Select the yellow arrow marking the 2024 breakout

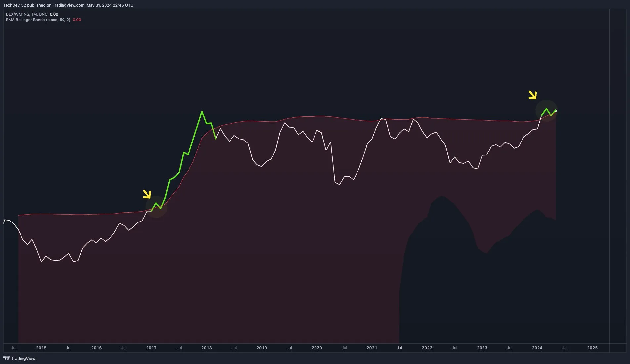[533, 95]
